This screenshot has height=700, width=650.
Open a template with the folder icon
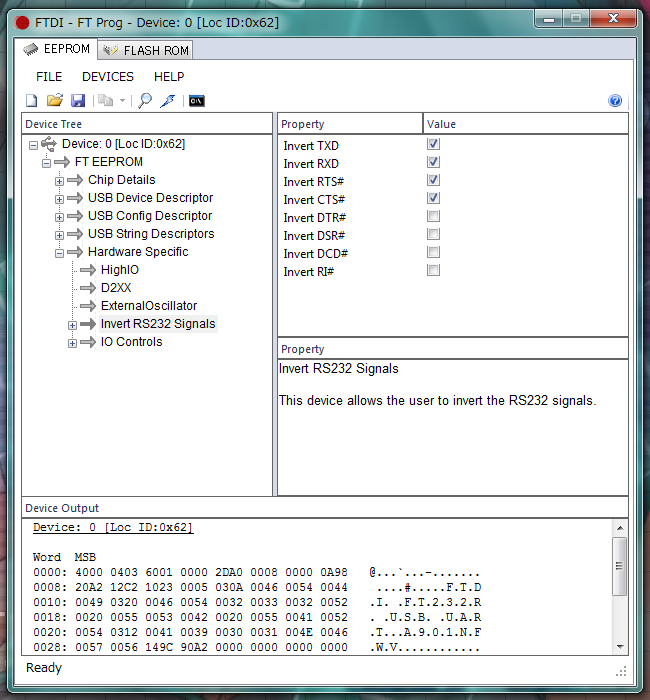55,100
